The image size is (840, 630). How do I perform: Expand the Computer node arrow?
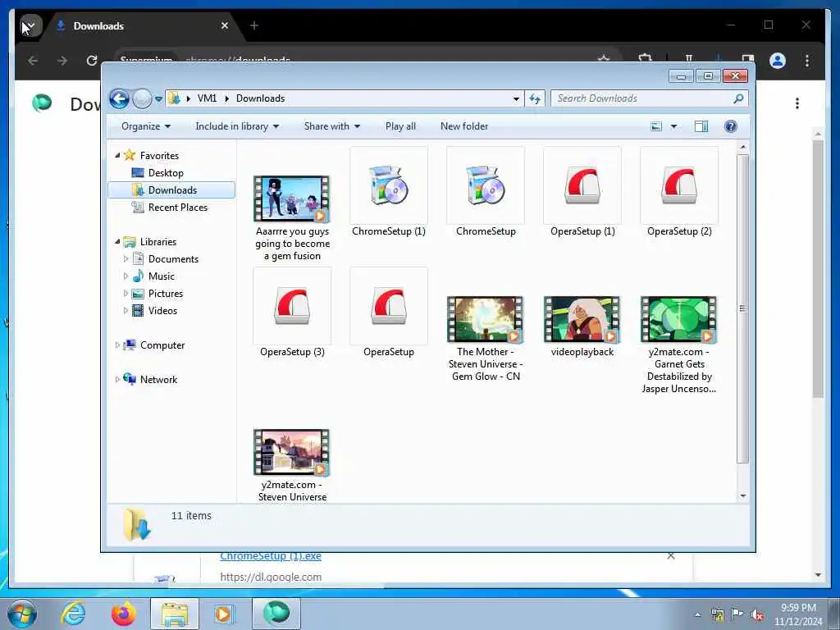(x=117, y=345)
